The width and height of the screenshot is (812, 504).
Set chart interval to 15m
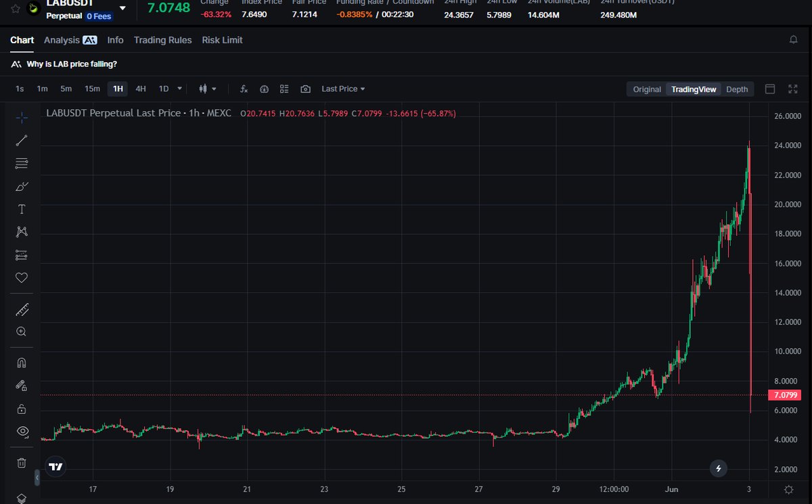92,89
